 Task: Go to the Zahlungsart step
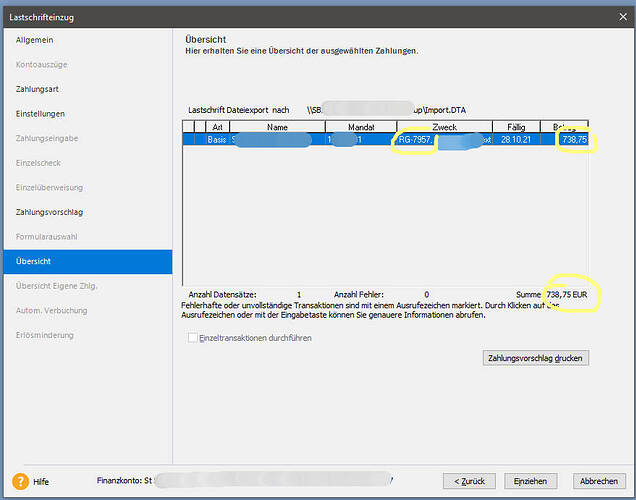37,89
